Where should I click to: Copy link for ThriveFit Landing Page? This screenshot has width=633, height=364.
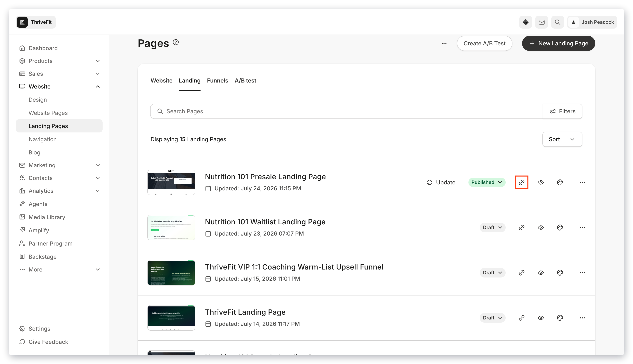(521, 318)
